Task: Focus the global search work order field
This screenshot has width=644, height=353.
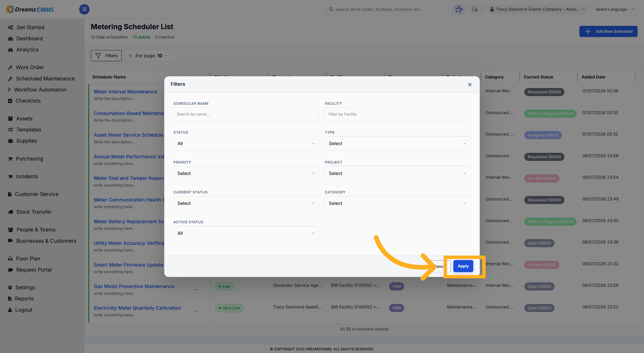Action: pos(387,9)
